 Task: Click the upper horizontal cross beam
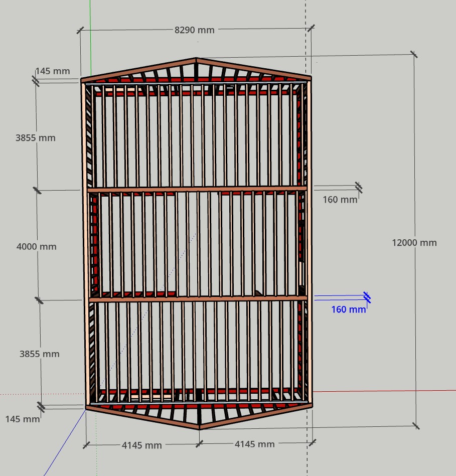click(x=197, y=189)
